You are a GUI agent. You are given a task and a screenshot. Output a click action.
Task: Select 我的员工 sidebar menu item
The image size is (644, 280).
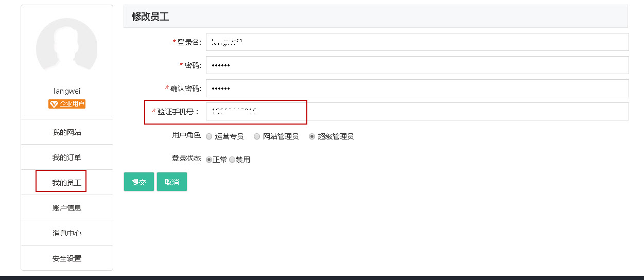67,183
